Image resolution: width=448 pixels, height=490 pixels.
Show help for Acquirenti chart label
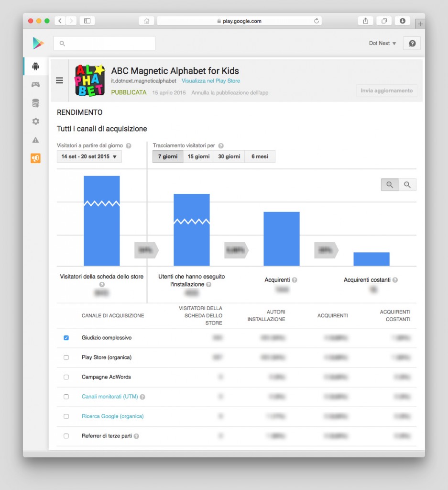tap(295, 280)
